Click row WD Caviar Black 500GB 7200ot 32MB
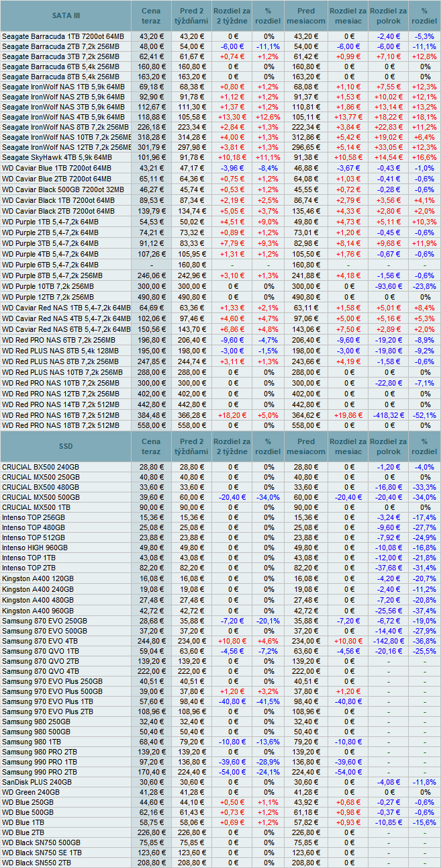The width and height of the screenshot is (441, 868). 220,189
